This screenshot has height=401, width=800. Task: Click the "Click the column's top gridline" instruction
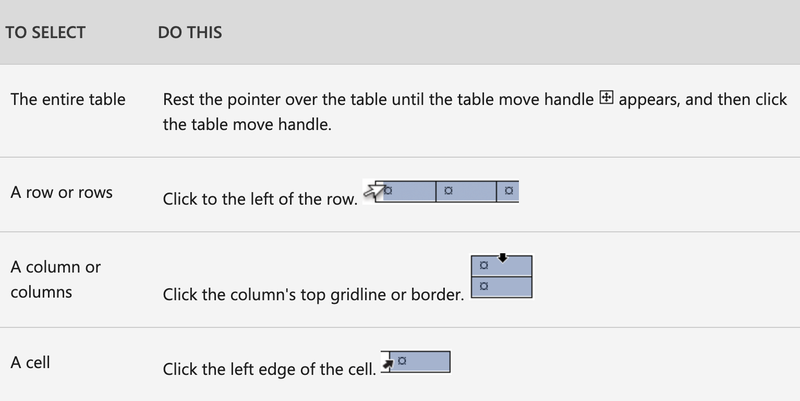point(313,294)
